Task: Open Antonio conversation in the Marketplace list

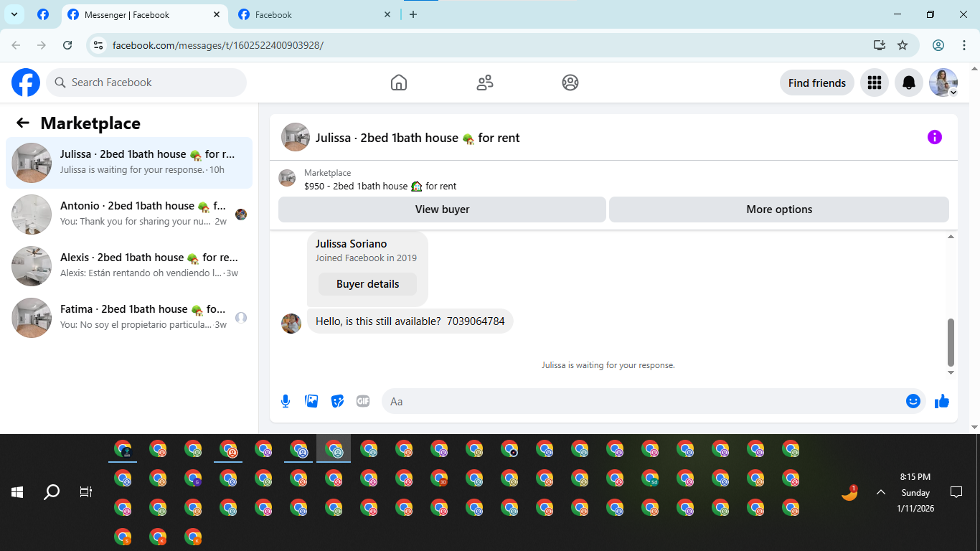Action: pyautogui.click(x=129, y=215)
